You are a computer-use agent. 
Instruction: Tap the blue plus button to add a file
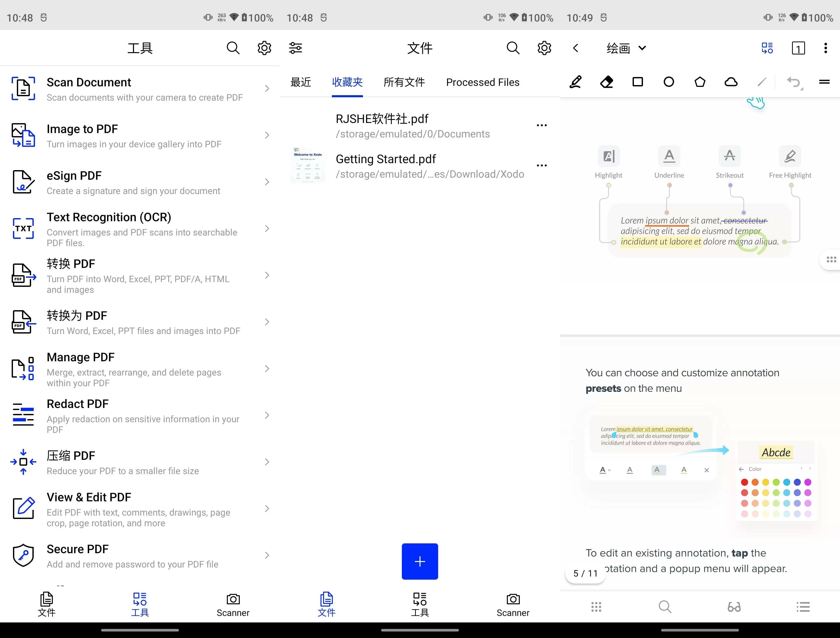420,561
